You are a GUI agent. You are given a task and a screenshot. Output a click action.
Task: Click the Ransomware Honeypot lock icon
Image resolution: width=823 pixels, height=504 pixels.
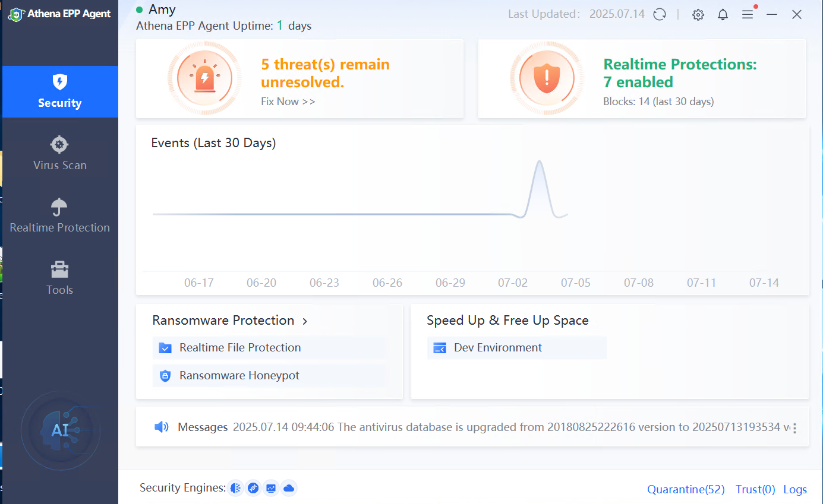(165, 376)
